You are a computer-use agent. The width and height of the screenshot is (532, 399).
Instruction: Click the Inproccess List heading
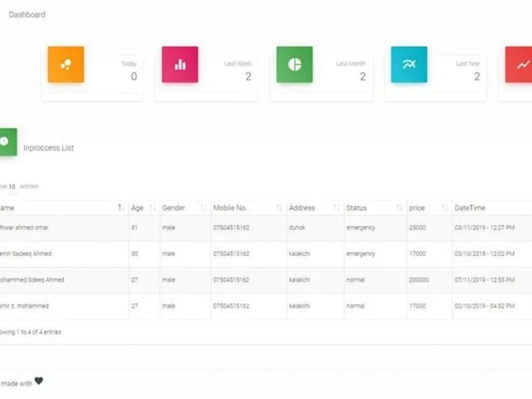48,148
